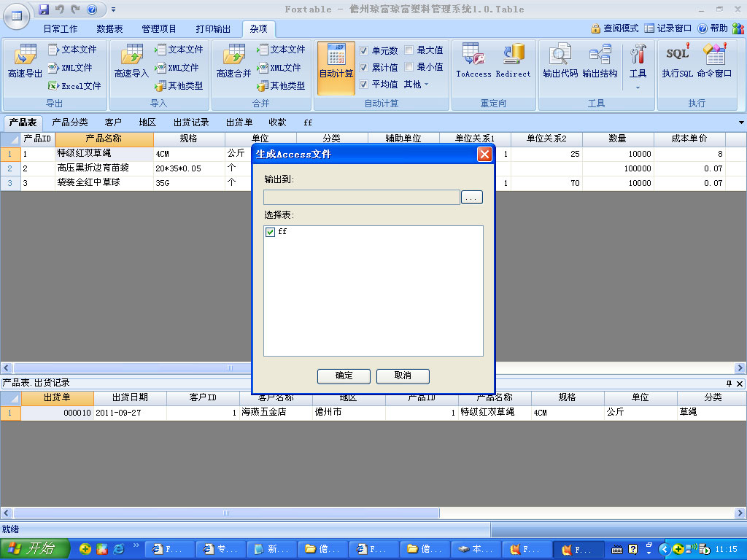Open help from the quick access toolbar
Image resolution: width=747 pixels, height=560 pixels.
(92, 9)
